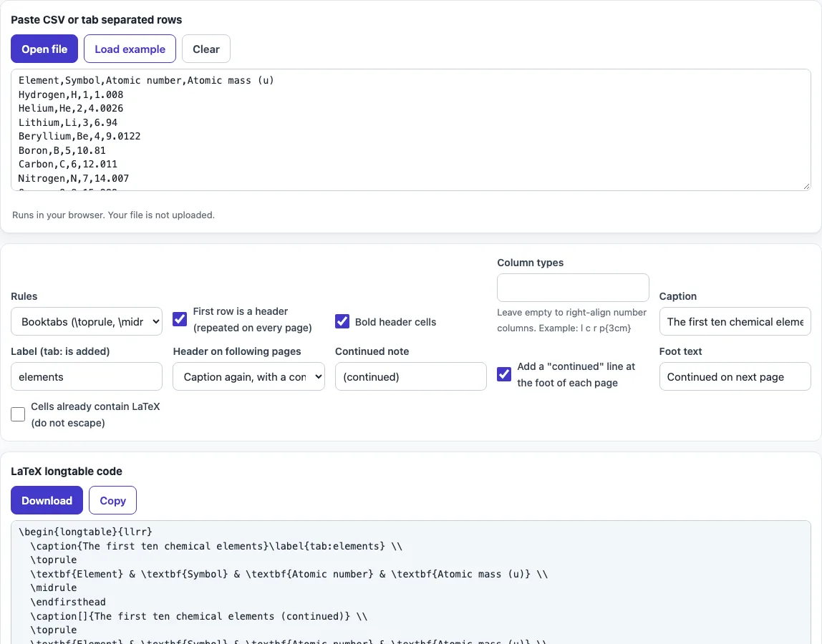
Task: Click the \endfirsthead code line
Action: tap(68, 602)
